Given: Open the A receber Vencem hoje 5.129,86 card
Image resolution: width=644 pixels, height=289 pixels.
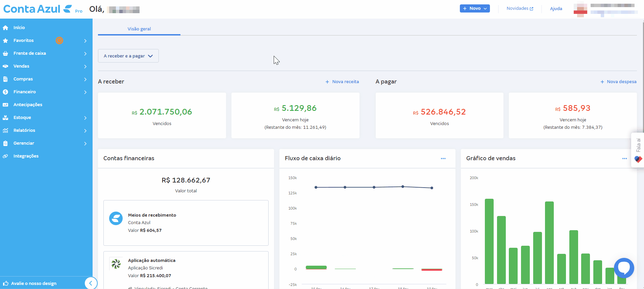Looking at the screenshot, I should click(x=295, y=116).
